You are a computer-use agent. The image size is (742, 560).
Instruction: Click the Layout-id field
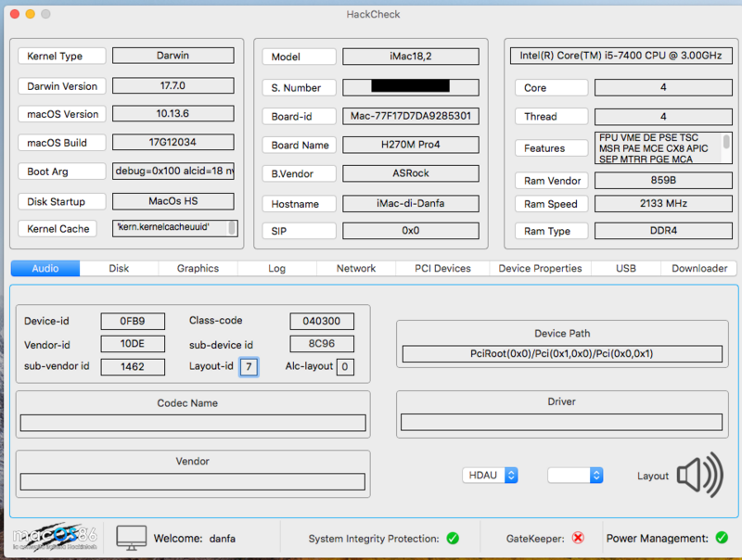[x=249, y=366]
